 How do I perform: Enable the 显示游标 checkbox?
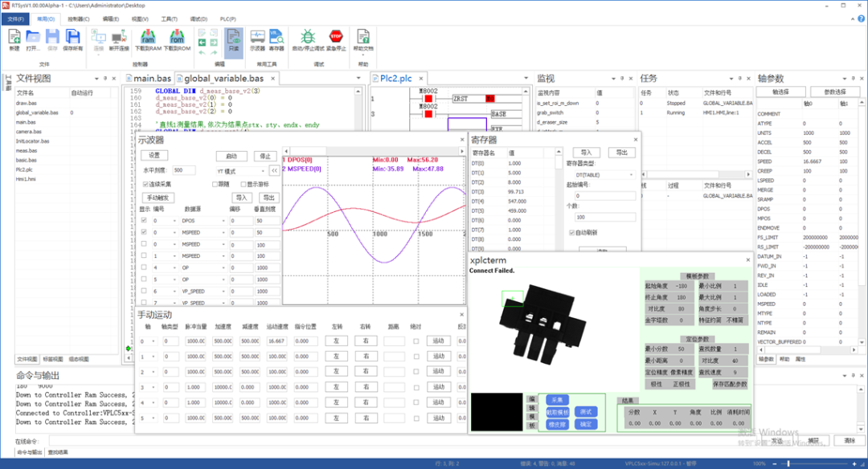coord(243,184)
